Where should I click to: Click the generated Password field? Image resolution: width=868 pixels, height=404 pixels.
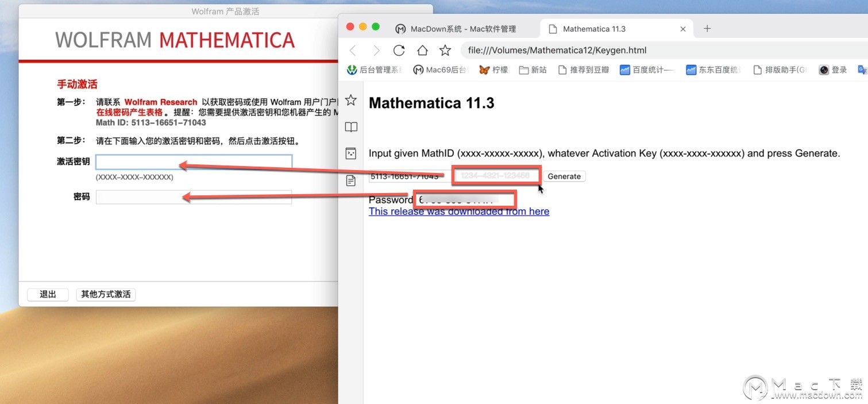[x=465, y=200]
